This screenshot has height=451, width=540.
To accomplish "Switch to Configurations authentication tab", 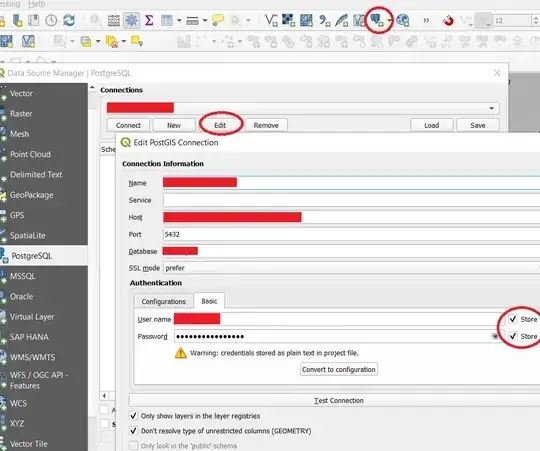I will click(x=164, y=301).
